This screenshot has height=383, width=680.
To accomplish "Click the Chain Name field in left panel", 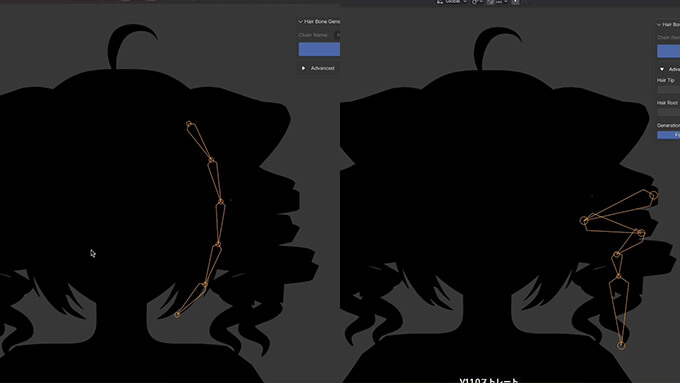I will [x=337, y=35].
